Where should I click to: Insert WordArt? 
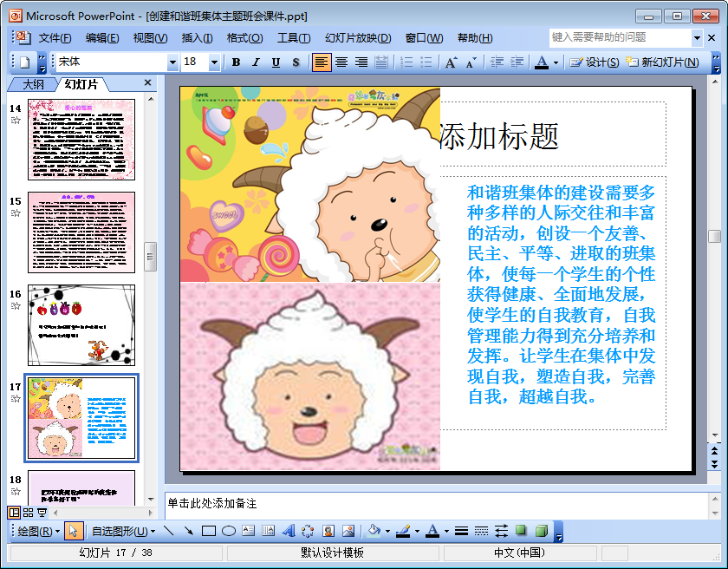click(288, 531)
